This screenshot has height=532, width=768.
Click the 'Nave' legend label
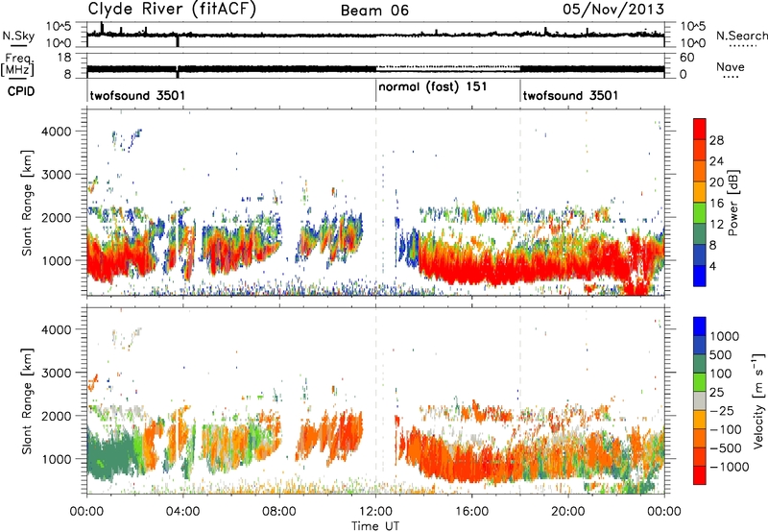click(731, 66)
